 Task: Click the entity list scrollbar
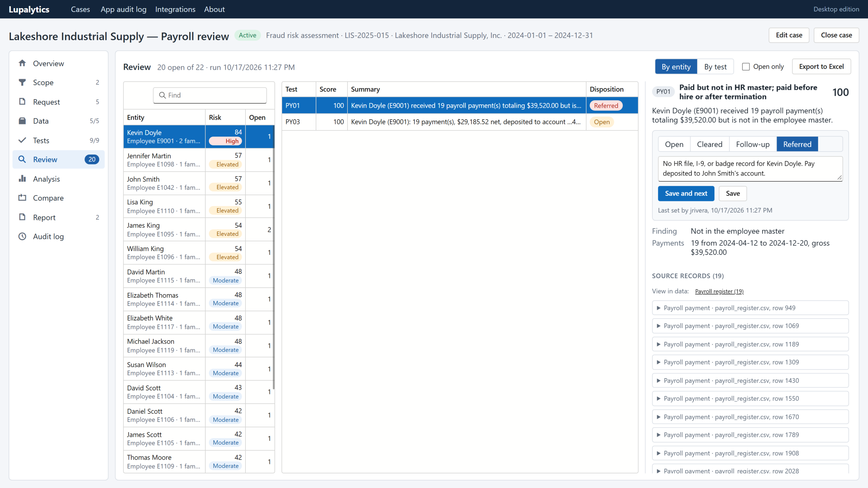pos(273,258)
